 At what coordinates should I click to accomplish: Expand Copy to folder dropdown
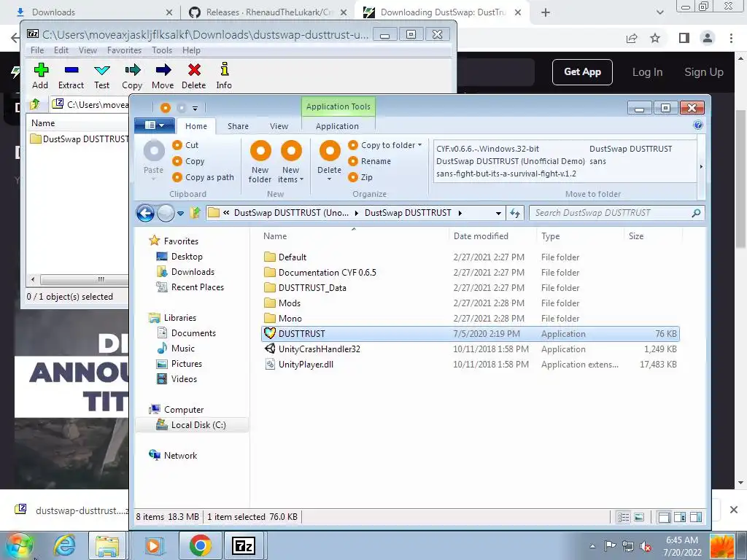tap(419, 145)
